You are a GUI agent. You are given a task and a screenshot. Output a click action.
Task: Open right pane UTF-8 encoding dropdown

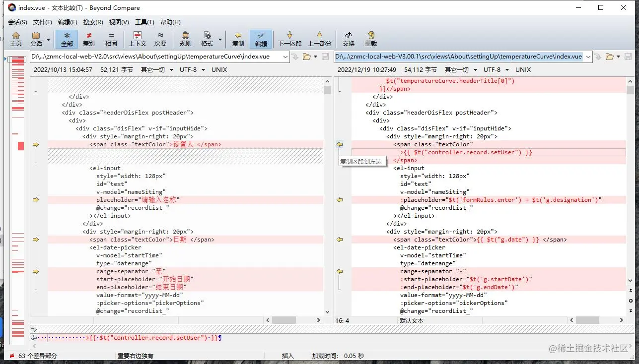(496, 70)
